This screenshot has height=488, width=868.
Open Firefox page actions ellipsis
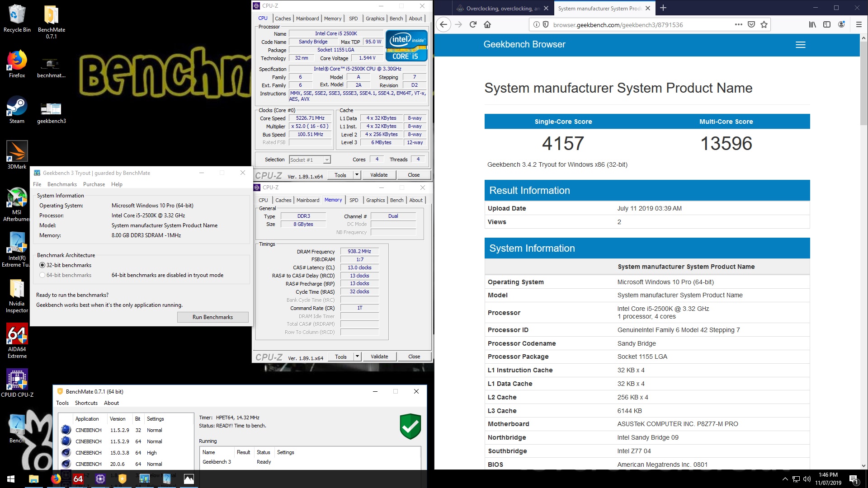739,24
